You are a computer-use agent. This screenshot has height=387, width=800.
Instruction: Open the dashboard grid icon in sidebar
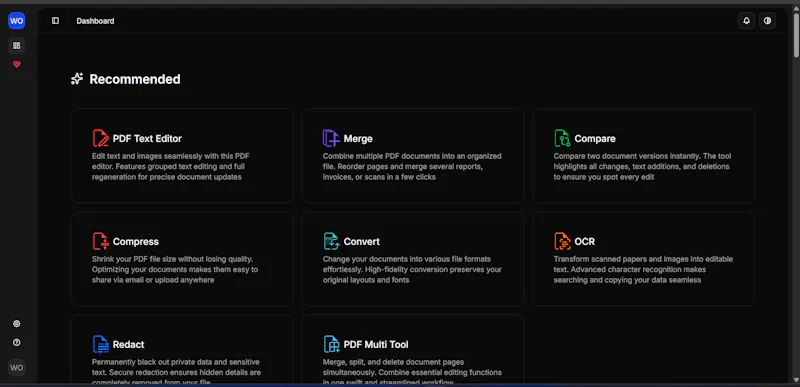(x=16, y=45)
